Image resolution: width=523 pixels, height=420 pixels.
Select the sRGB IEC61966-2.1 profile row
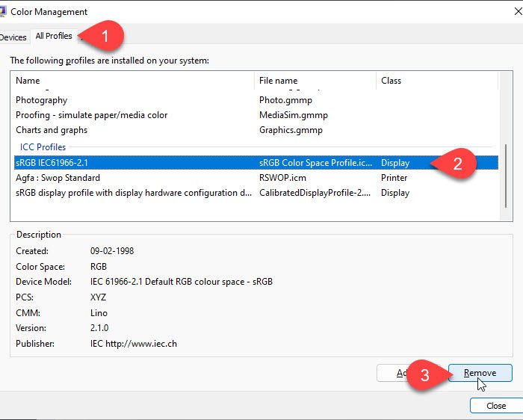tap(52, 163)
